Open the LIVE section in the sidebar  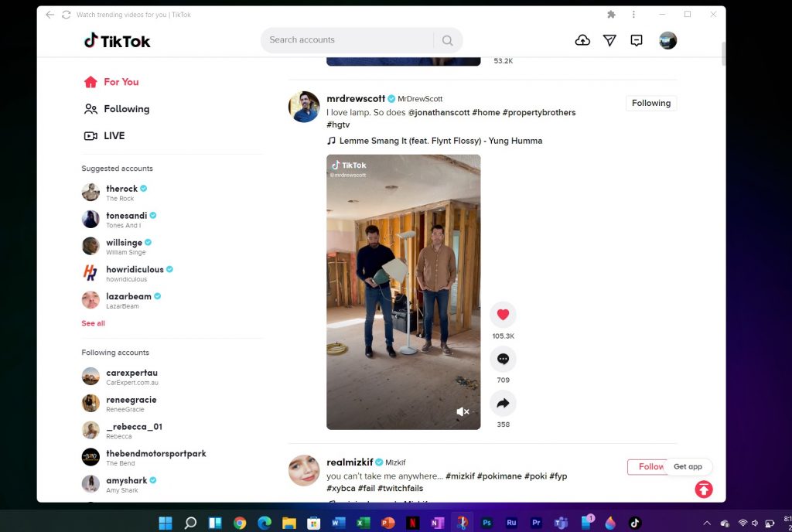[x=104, y=136]
